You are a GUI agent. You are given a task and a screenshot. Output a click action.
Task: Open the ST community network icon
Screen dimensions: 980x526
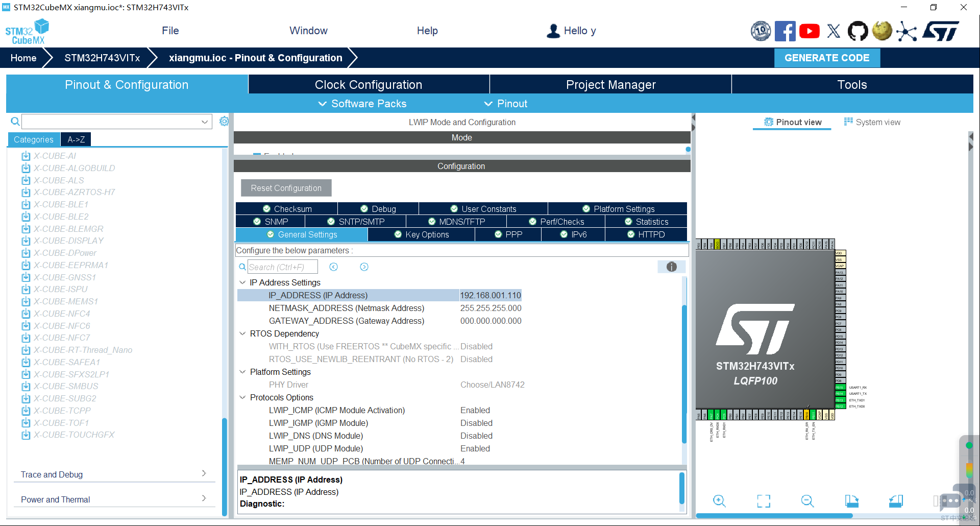point(906,31)
